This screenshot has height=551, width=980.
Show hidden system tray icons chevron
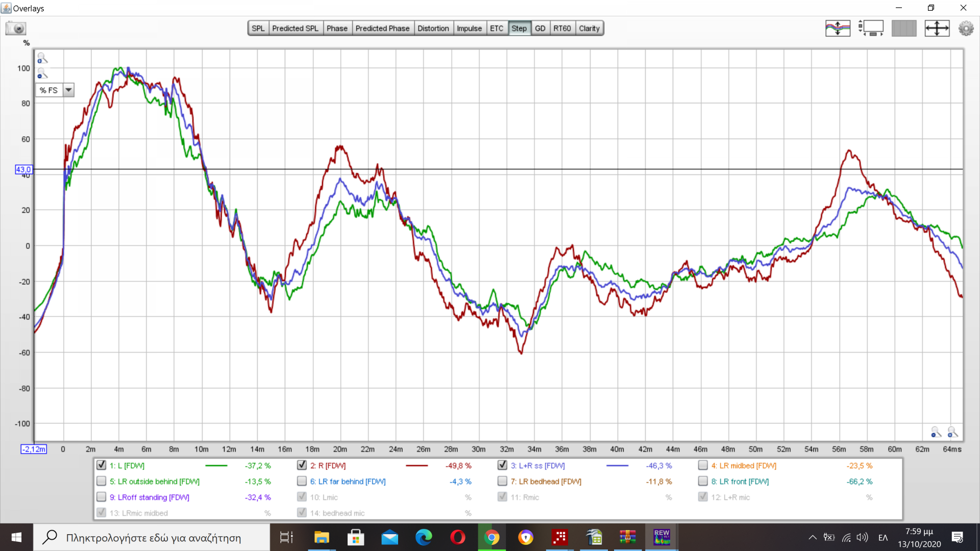(x=812, y=537)
